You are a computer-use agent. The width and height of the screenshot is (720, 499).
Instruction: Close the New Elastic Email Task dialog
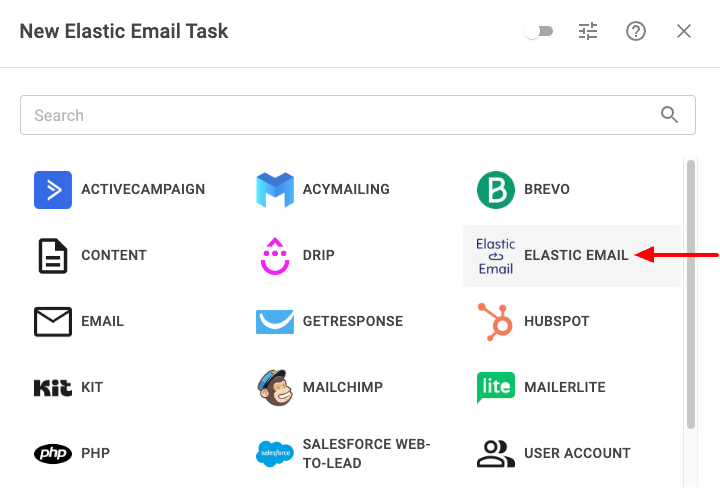pyautogui.click(x=684, y=31)
